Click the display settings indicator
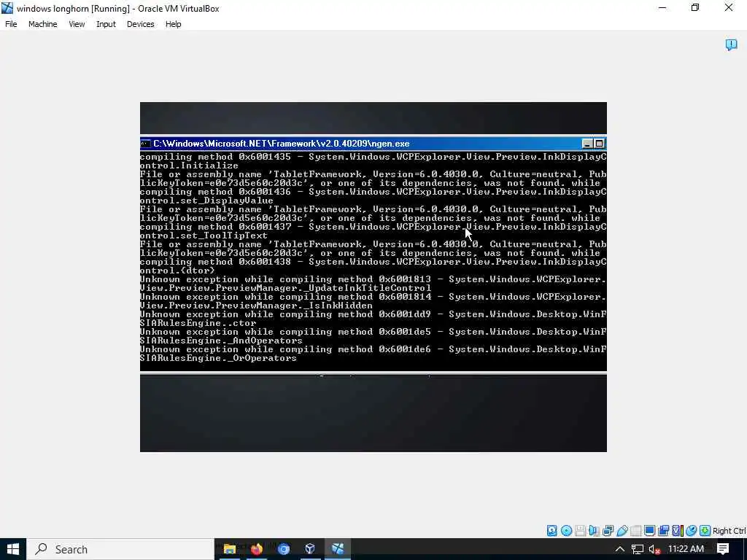747x560 pixels. click(x=649, y=531)
